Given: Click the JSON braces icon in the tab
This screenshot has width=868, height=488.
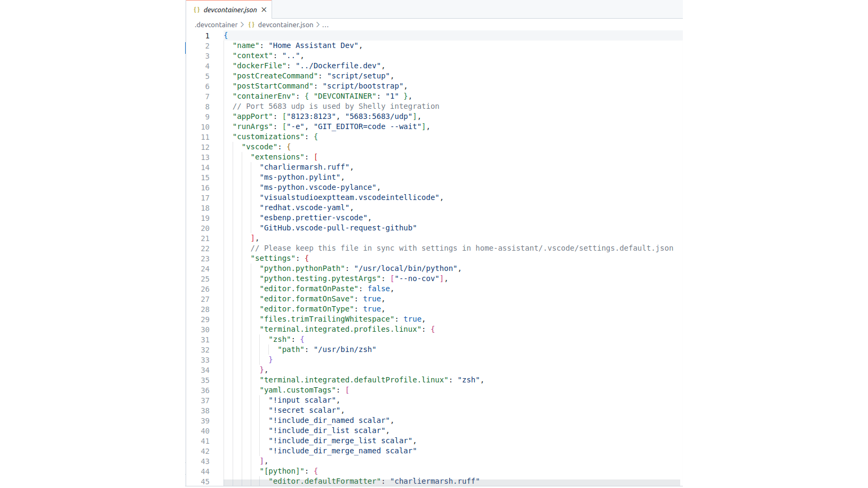Looking at the screenshot, I should pos(197,10).
